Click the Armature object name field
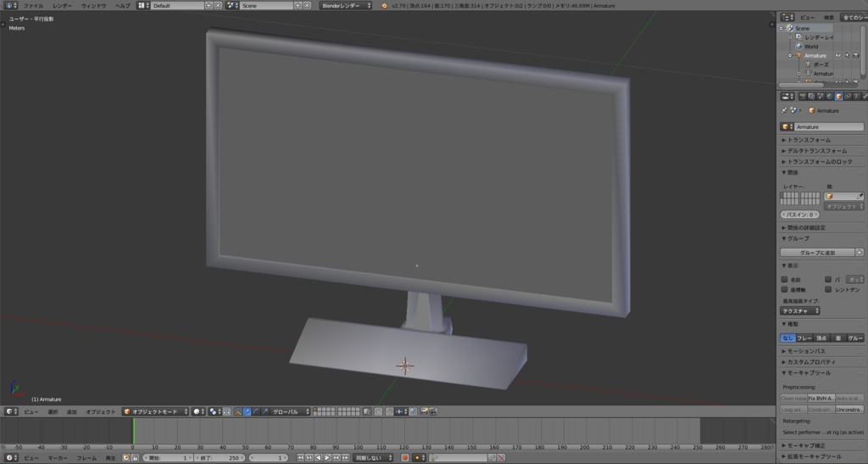This screenshot has height=464, width=868. (829, 126)
